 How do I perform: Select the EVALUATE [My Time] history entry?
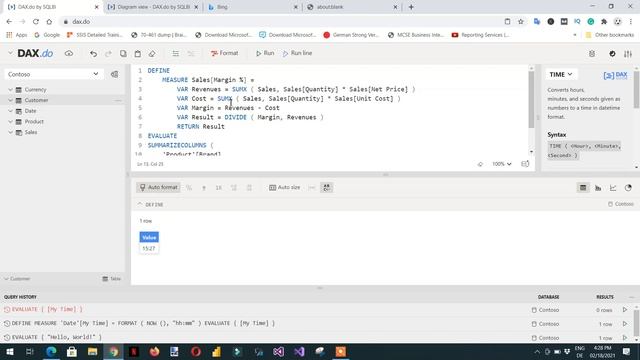tap(47, 309)
